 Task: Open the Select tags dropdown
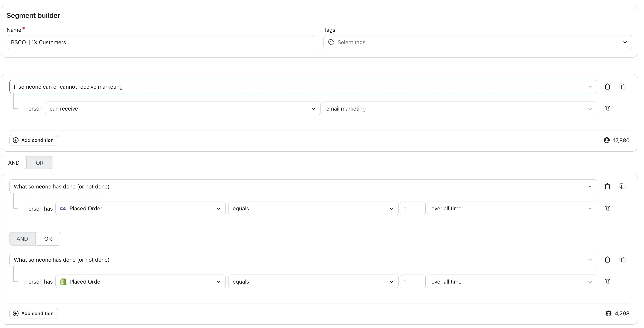477,42
